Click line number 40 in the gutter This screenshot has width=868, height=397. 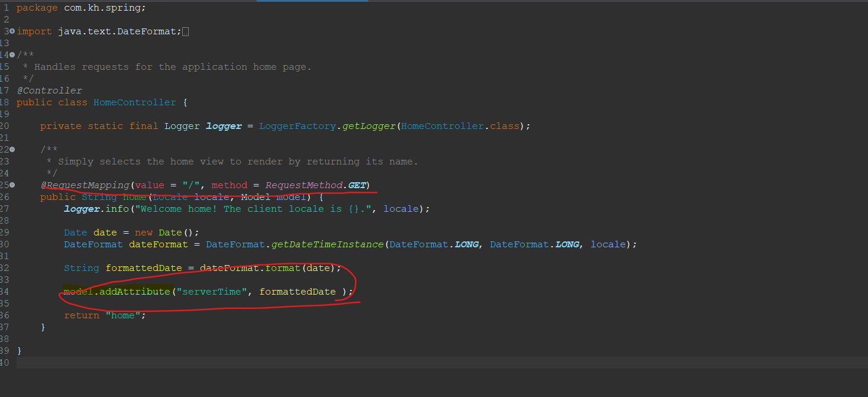(x=5, y=363)
